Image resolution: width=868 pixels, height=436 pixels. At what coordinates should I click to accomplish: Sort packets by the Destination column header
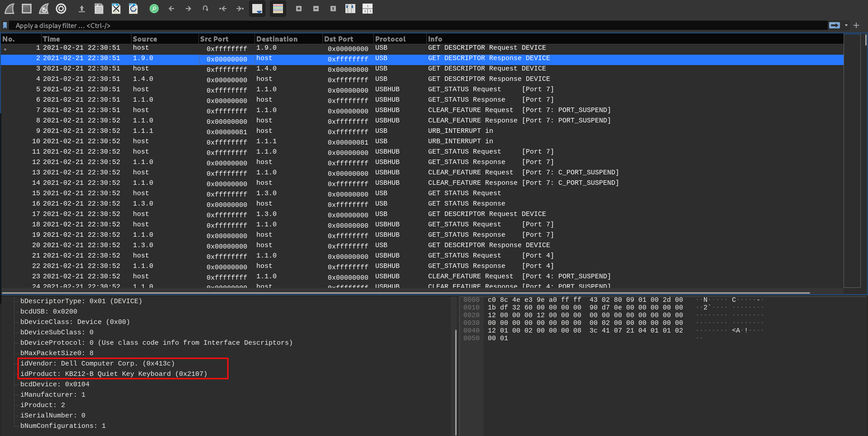[x=277, y=39]
